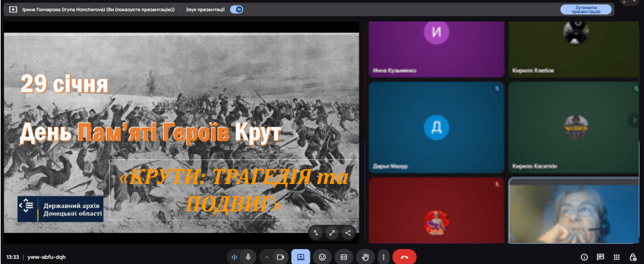Expand the presentation to fullscreen

pos(332,233)
